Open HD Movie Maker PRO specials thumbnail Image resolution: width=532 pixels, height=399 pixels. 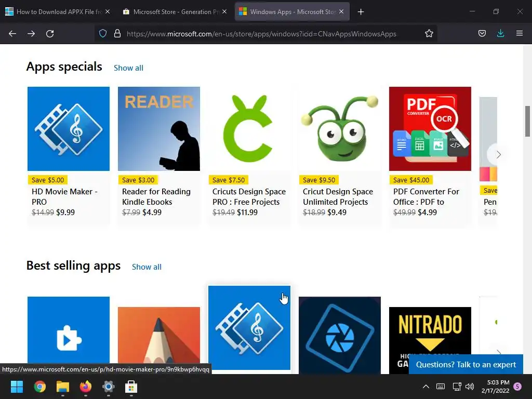(x=69, y=129)
